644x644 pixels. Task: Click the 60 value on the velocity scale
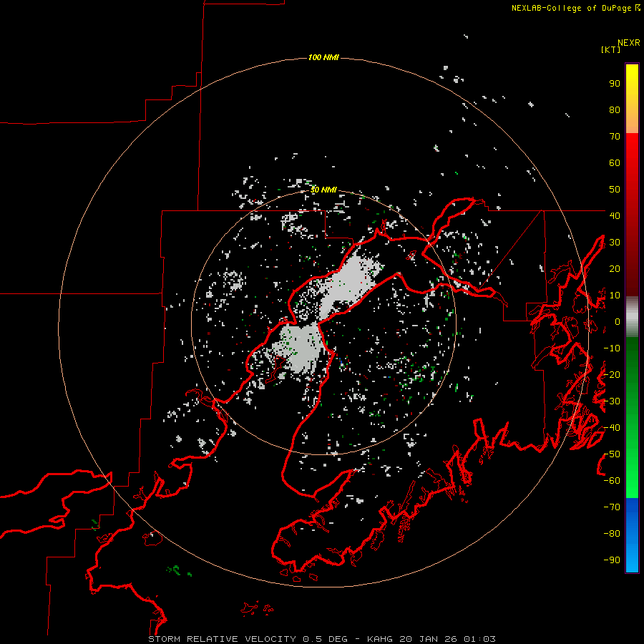(615, 163)
